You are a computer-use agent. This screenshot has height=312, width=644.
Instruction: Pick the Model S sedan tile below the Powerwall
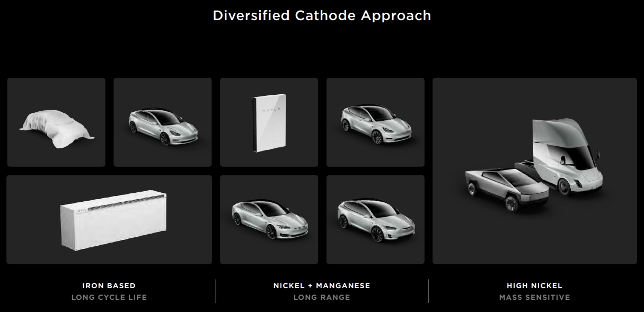[269, 220]
